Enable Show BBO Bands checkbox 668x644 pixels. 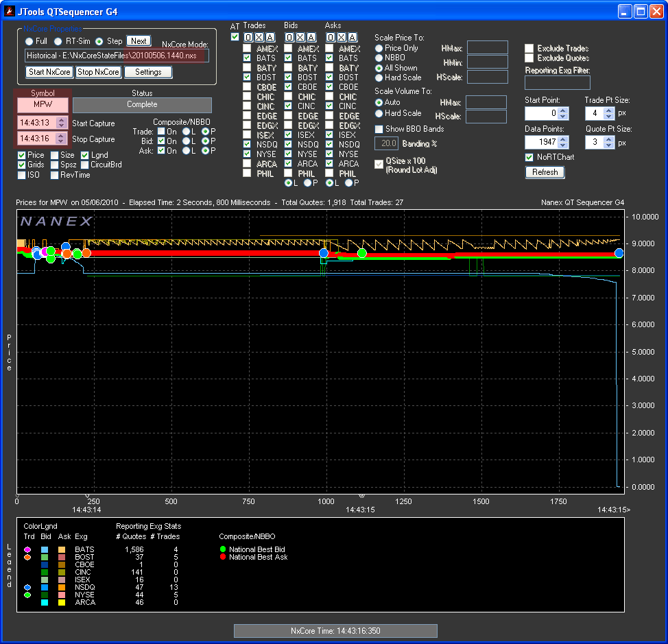pos(379,129)
